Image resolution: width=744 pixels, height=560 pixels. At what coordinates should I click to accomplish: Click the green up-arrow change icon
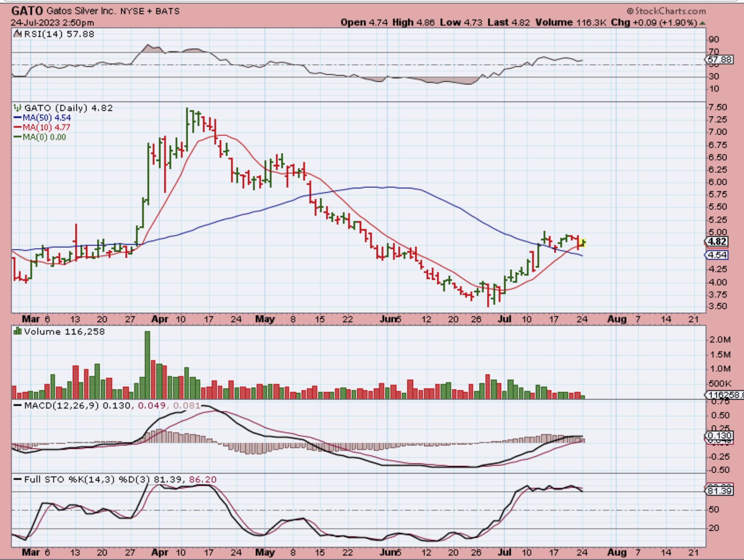pyautogui.click(x=703, y=23)
